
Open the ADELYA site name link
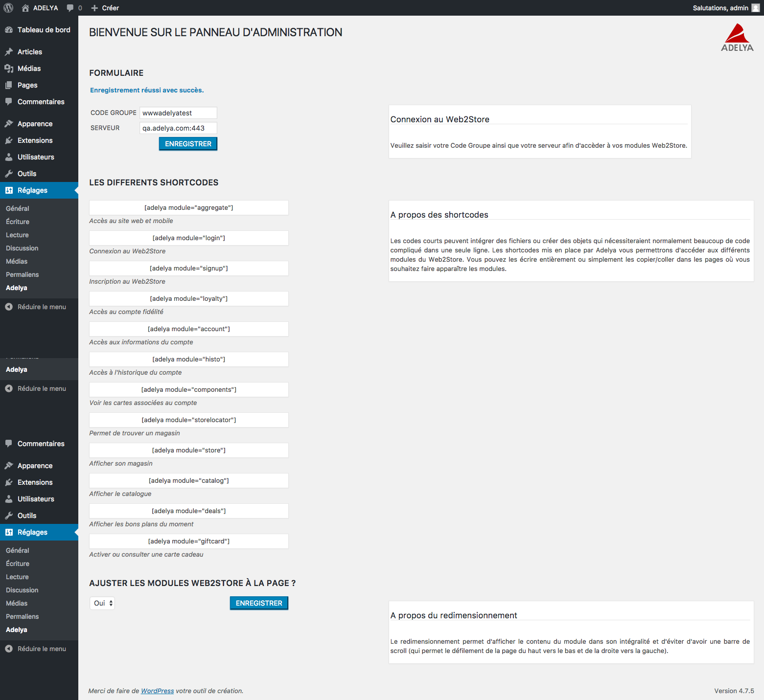coord(46,8)
